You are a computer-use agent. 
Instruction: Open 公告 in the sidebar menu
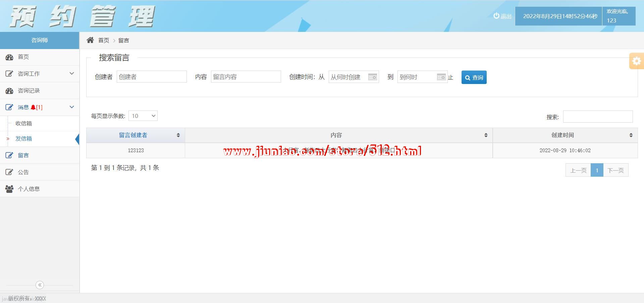(x=40, y=172)
